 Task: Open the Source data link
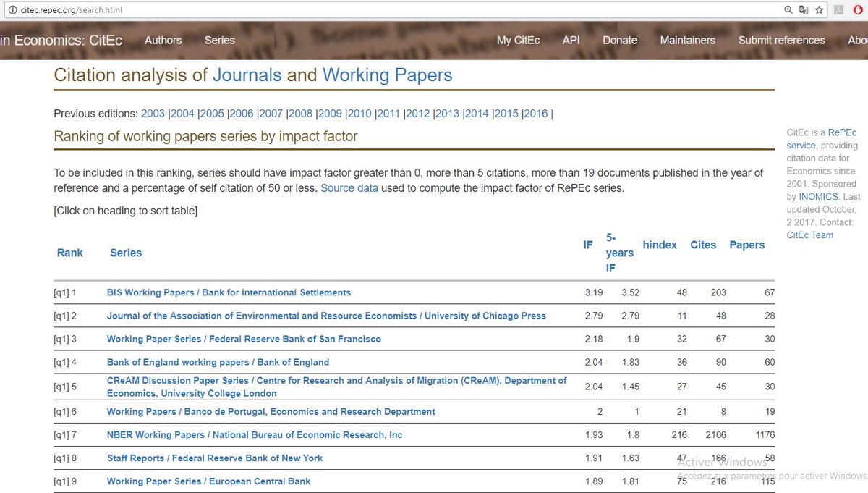(x=349, y=187)
